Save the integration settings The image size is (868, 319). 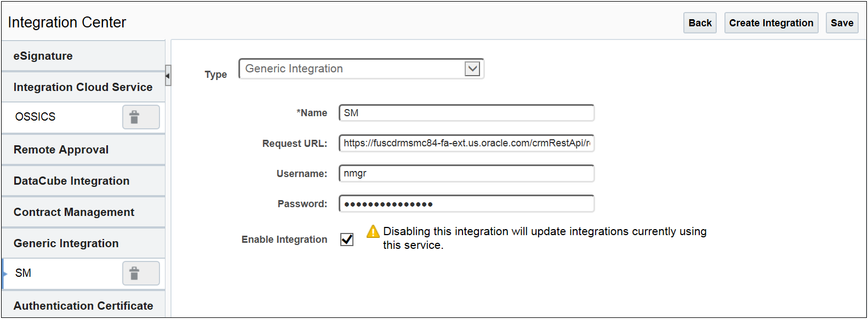pos(842,23)
